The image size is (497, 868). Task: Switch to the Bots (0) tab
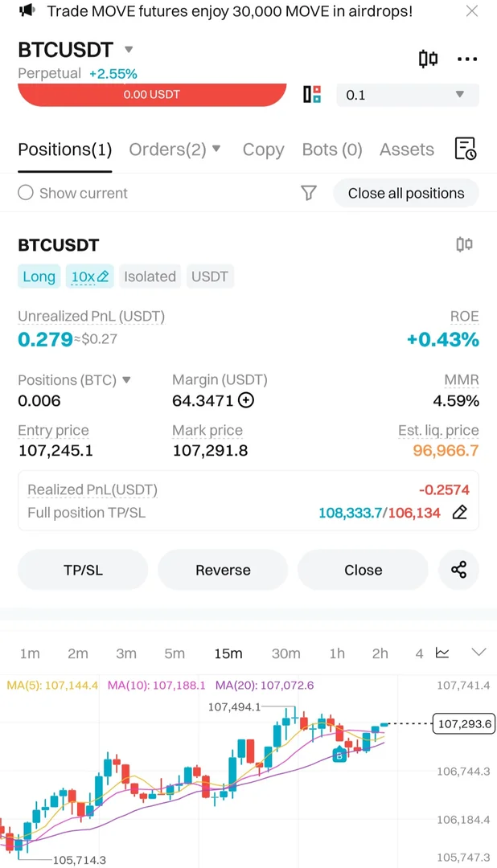point(332,149)
